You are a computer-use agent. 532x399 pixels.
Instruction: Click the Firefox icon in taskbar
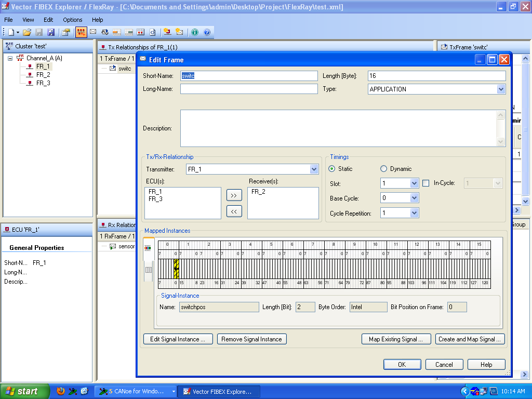(61, 391)
